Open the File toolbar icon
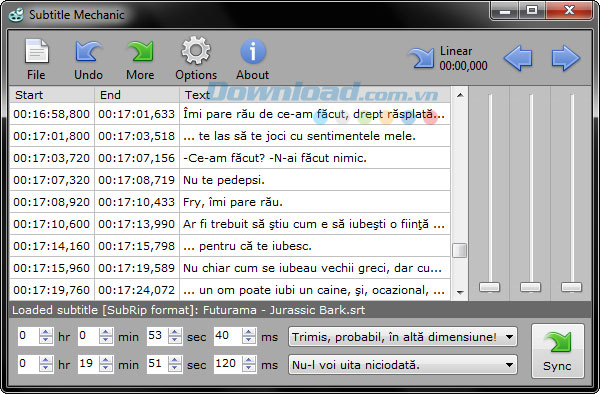Image resolution: width=600 pixels, height=394 pixels. (37, 52)
